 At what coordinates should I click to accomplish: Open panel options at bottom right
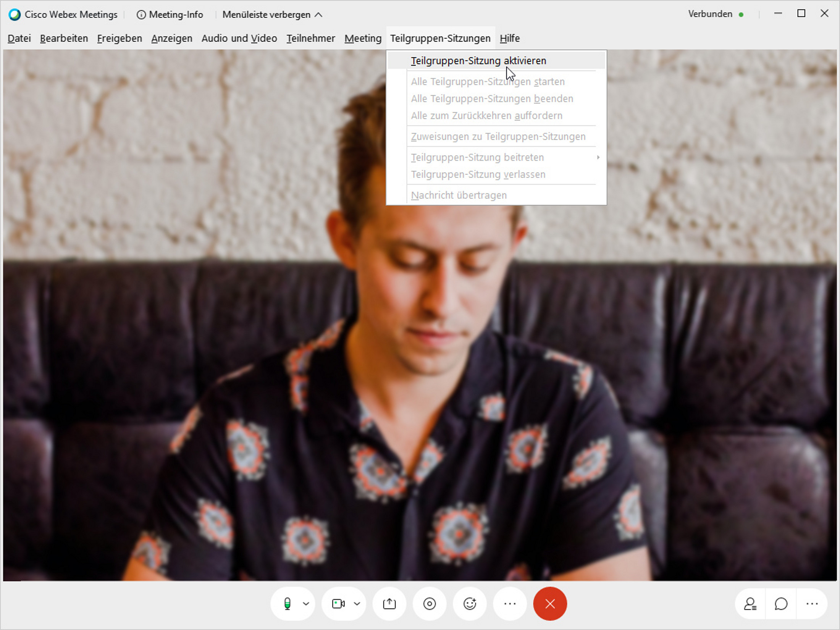(812, 604)
